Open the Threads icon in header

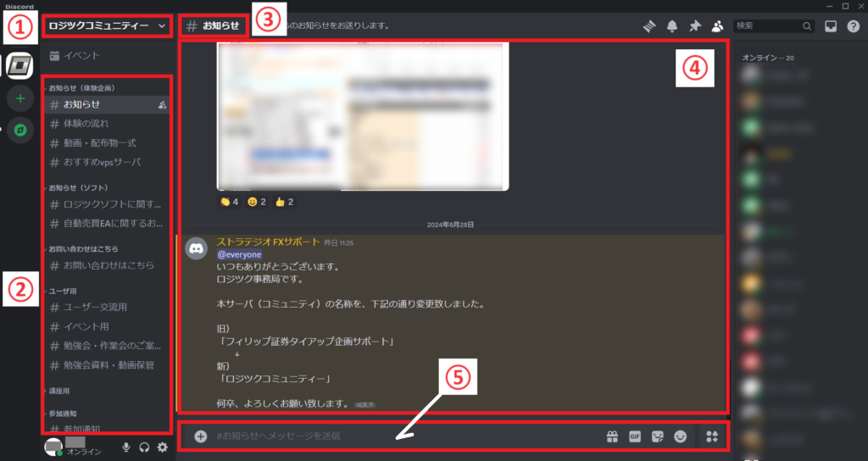coord(650,26)
